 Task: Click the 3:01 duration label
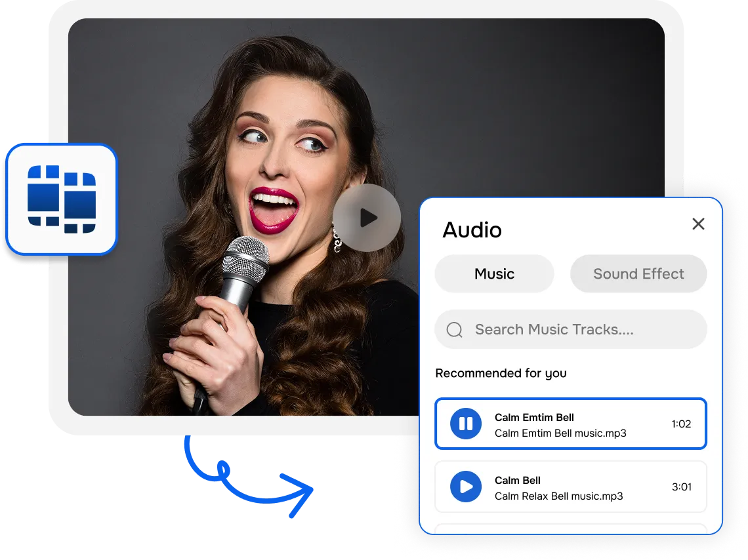[x=681, y=487]
